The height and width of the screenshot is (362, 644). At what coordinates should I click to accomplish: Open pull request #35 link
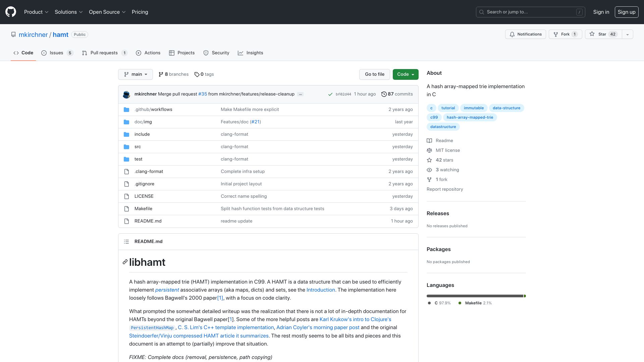pyautogui.click(x=203, y=94)
